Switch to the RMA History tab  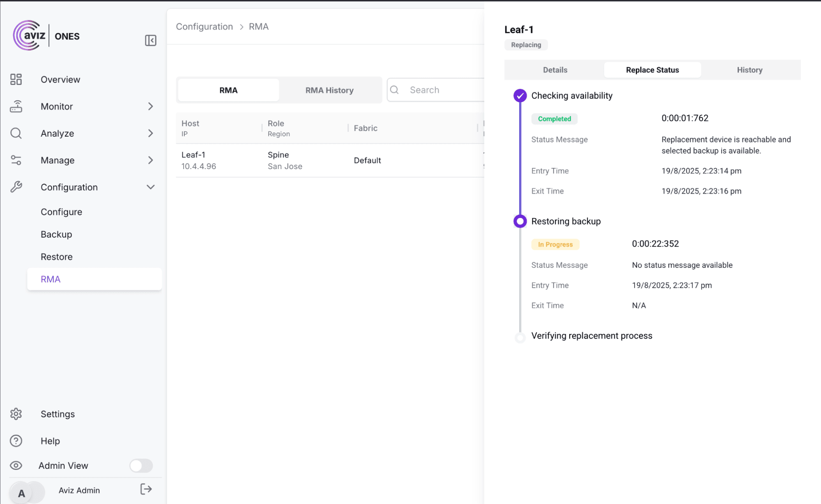[329, 90]
